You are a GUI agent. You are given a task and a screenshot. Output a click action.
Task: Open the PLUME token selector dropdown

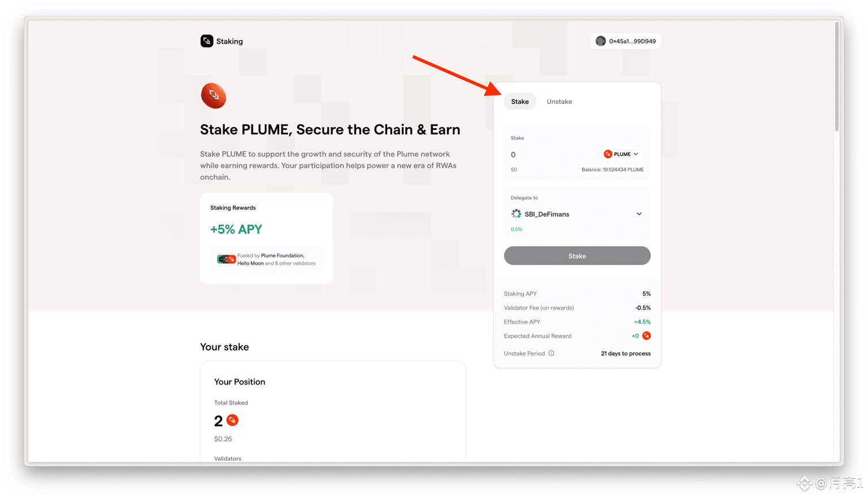[621, 154]
